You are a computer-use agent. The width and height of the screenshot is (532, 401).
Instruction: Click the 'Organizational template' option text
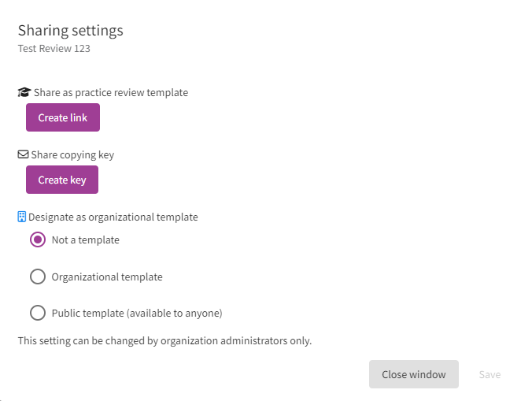point(107,277)
